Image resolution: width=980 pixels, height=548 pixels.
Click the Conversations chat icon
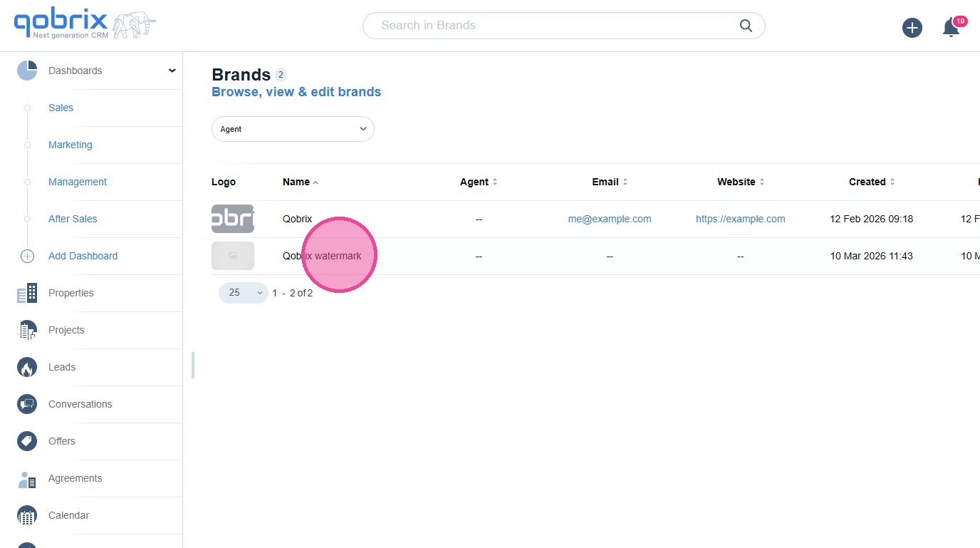pyautogui.click(x=27, y=404)
